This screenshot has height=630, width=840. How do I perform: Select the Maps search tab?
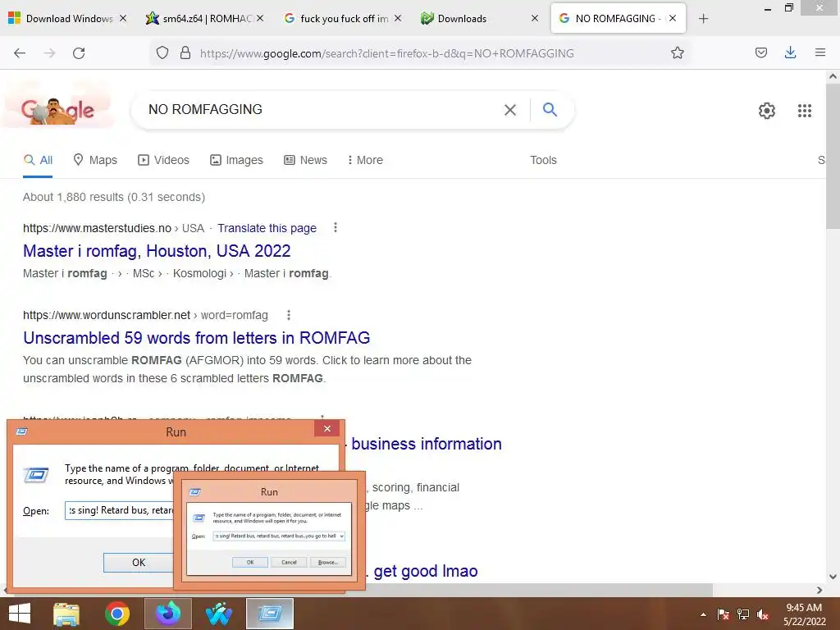pyautogui.click(x=95, y=160)
